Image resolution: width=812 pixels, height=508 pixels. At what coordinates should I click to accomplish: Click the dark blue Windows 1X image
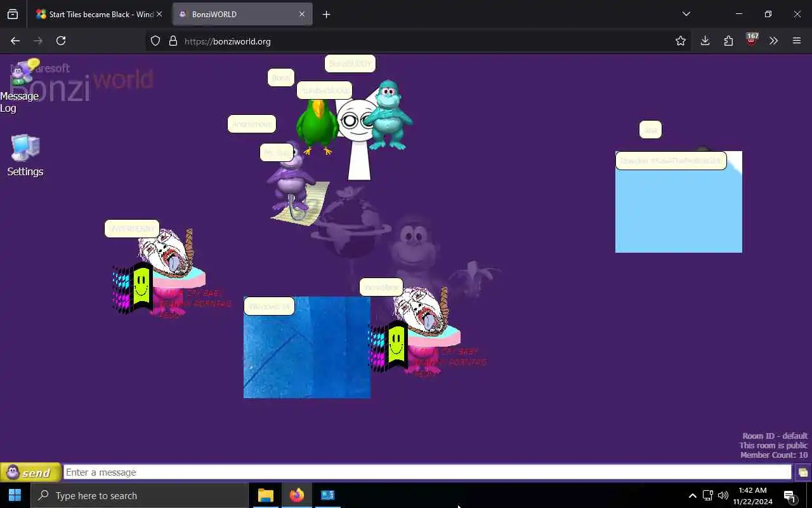pos(307,347)
